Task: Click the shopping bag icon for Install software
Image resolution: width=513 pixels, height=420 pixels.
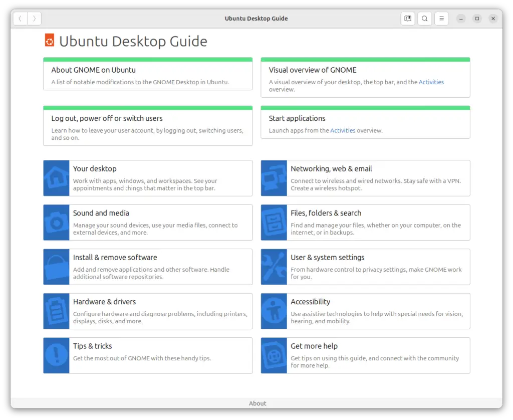Action: 56,267
